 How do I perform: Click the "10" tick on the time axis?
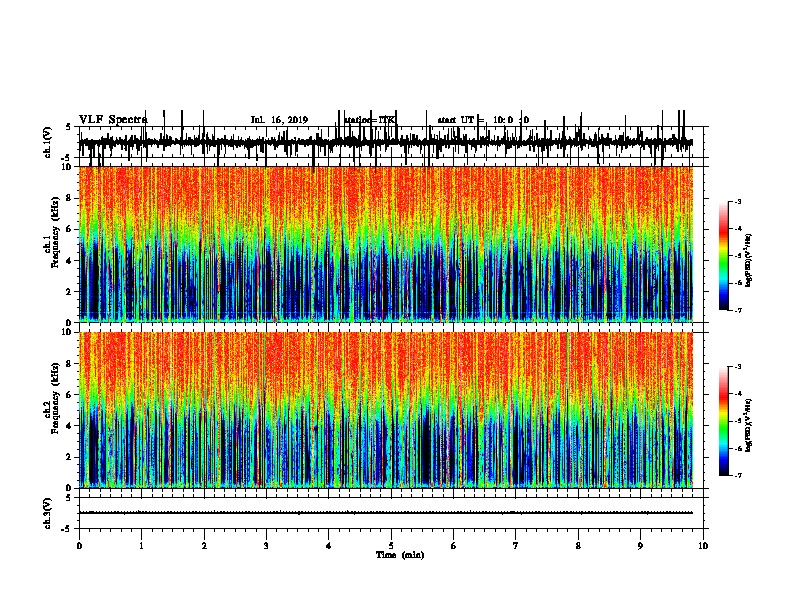pyautogui.click(x=703, y=546)
